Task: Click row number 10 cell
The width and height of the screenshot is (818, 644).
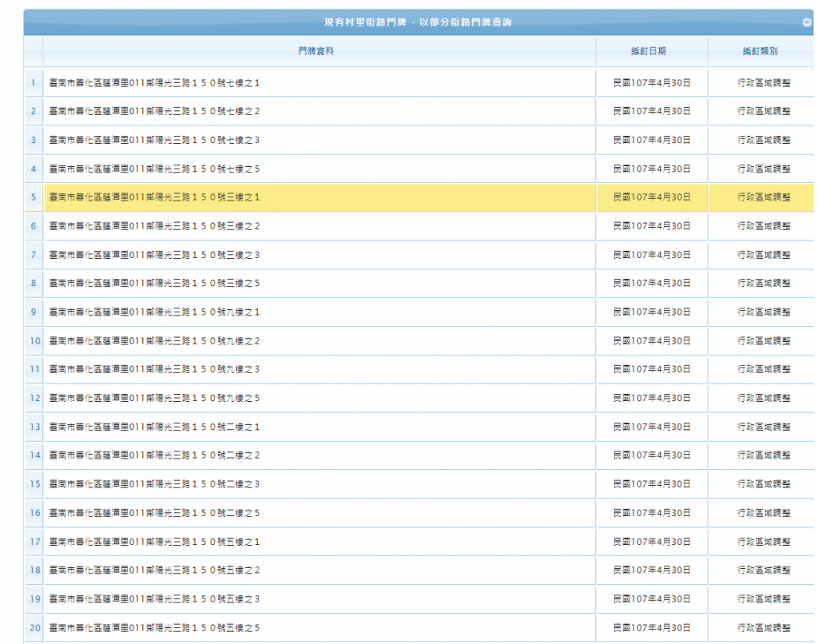Action: (34, 341)
